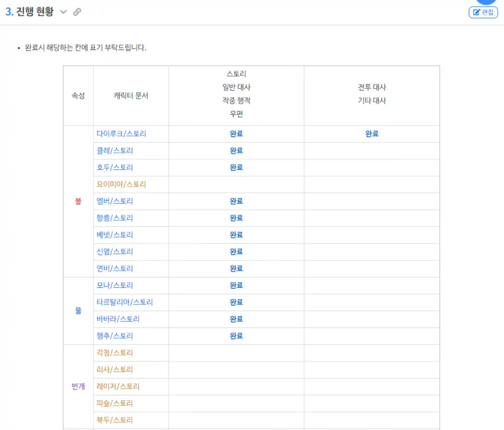Image resolution: width=504 pixels, height=430 pixels.
Task: Click 완료 in 다이루크's 전투 대사 column
Action: click(x=371, y=134)
